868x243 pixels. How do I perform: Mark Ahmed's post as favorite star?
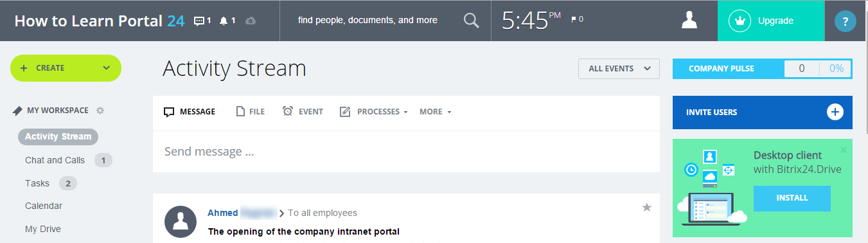(x=647, y=207)
